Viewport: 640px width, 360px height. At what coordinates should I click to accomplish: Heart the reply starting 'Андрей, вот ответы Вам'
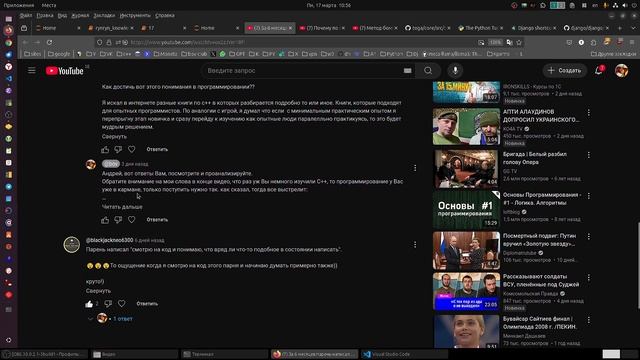(131, 220)
